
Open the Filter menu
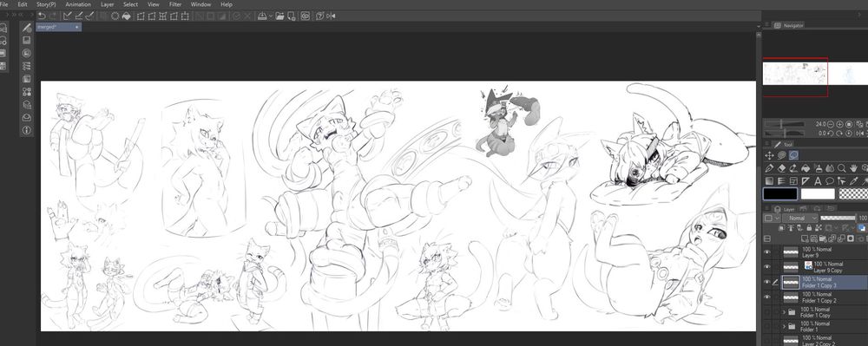(x=175, y=3)
